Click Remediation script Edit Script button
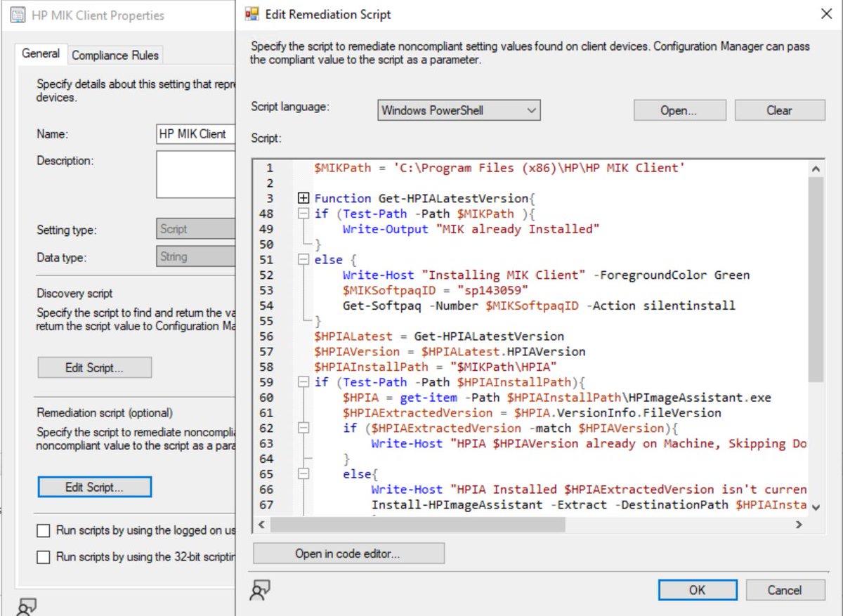 click(x=94, y=487)
